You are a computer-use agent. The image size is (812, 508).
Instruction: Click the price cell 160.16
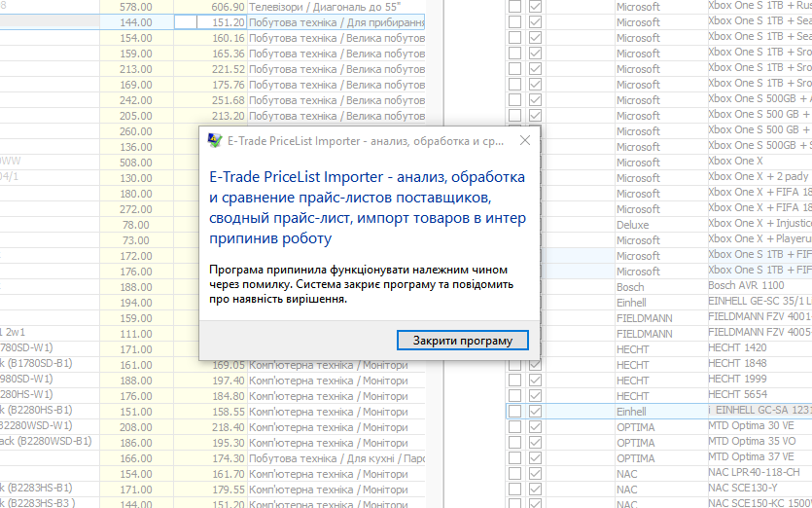click(x=210, y=38)
